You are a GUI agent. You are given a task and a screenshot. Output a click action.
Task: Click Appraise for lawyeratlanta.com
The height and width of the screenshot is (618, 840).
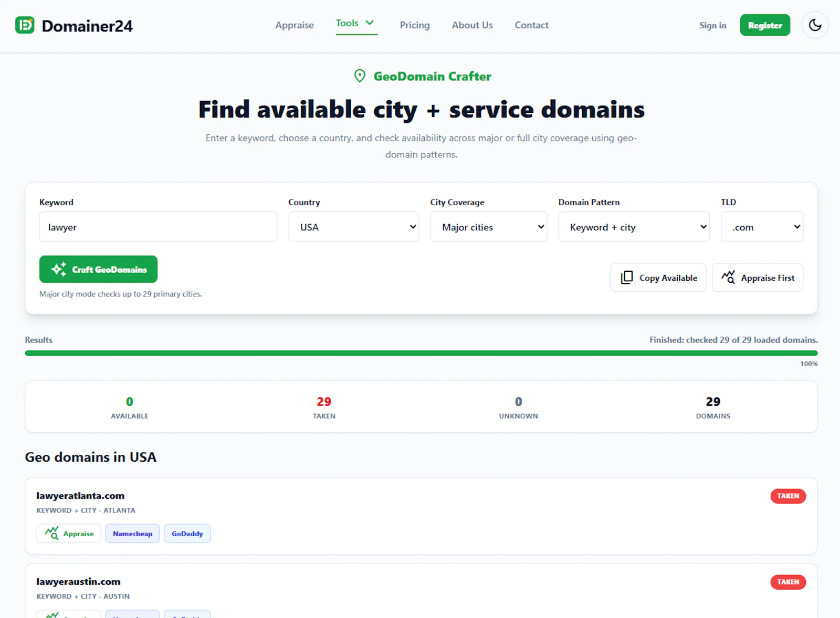coord(69,533)
